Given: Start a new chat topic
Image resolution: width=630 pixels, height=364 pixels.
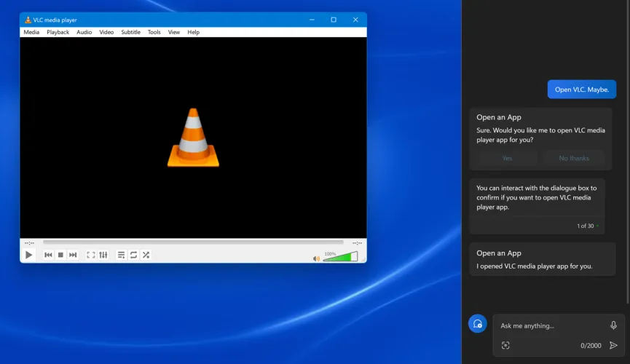Looking at the screenshot, I should pos(478,324).
